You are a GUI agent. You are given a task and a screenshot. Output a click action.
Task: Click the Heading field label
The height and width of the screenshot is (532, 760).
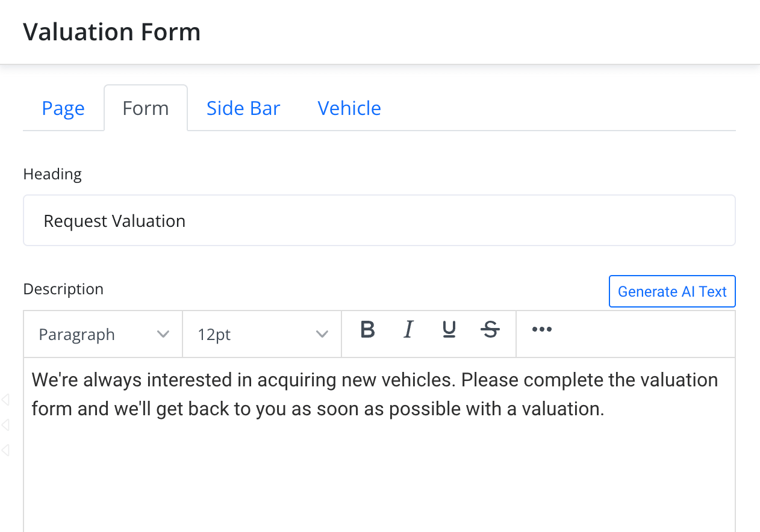[52, 175]
